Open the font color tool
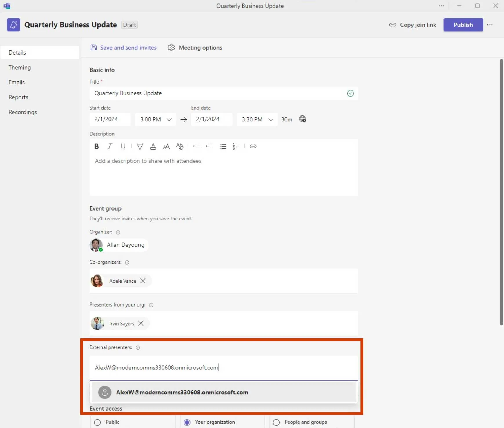The image size is (504, 428). 153,146
